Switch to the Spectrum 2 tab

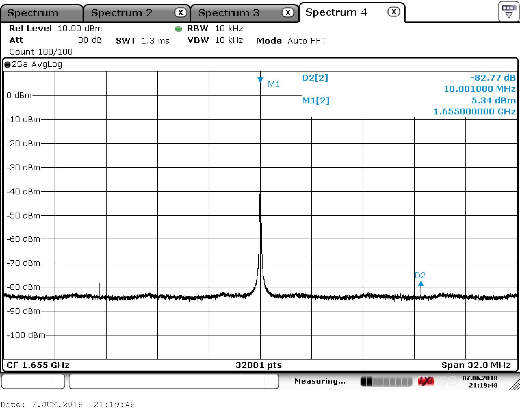click(122, 13)
